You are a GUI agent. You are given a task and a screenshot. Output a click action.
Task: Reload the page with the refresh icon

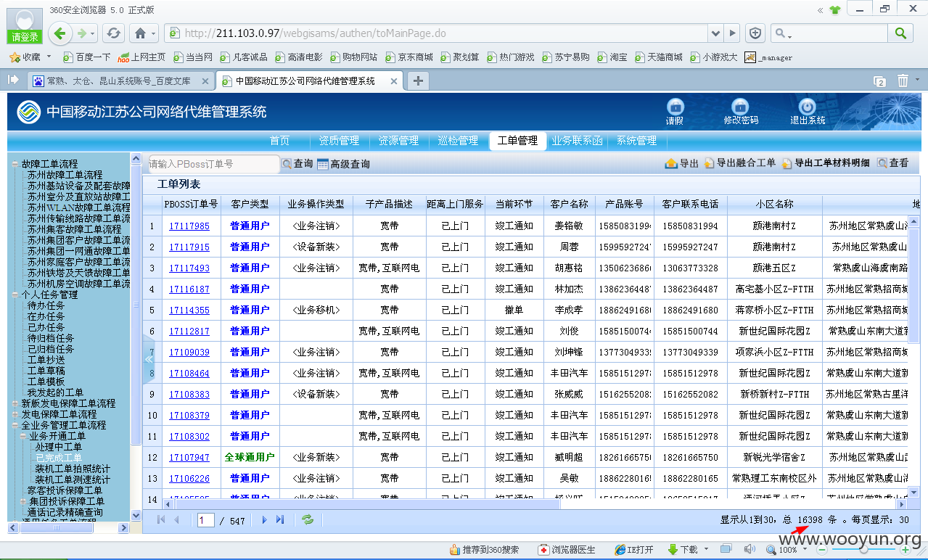[113, 33]
